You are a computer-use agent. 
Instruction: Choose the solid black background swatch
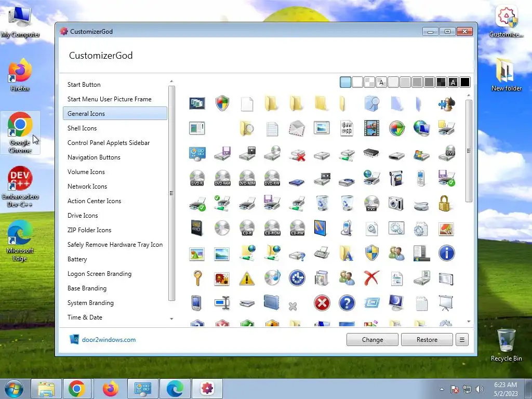coord(465,82)
